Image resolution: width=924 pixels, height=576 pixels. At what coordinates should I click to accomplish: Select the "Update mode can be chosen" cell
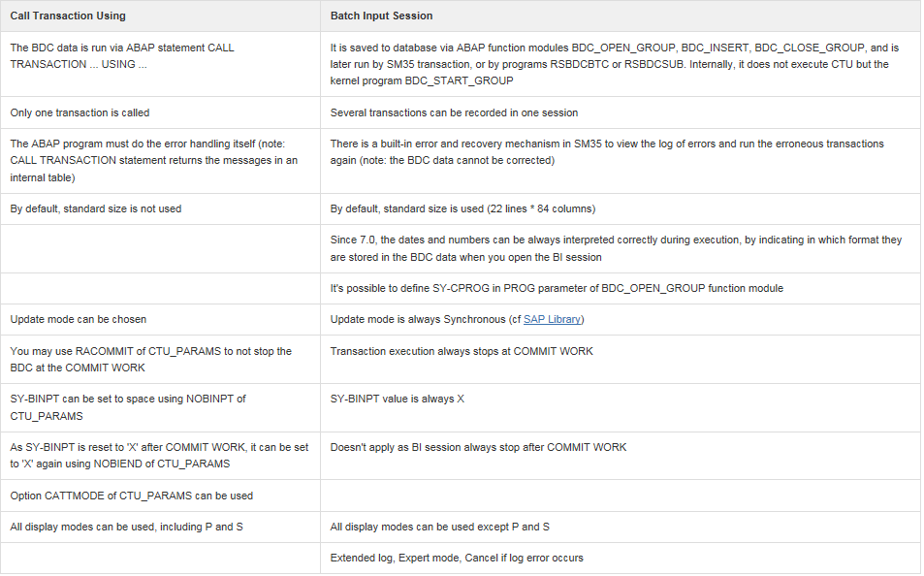point(79,319)
